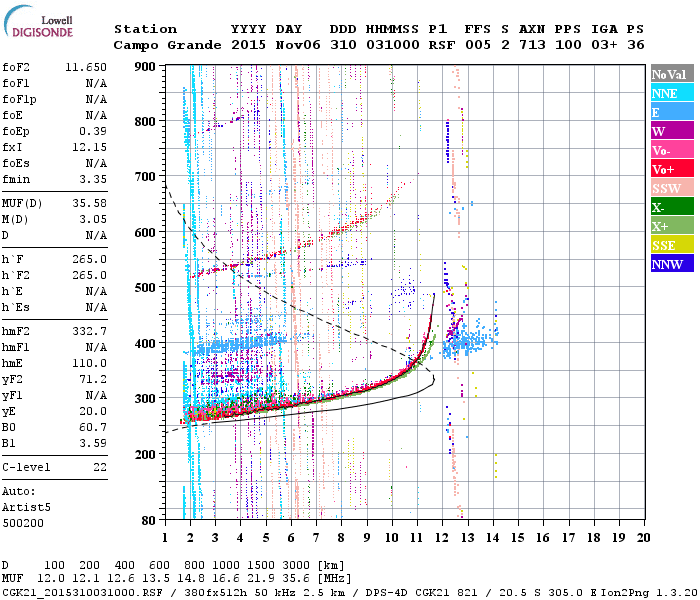Click the time 031000 in header
This screenshot has width=700, height=600.
pyautogui.click(x=393, y=45)
